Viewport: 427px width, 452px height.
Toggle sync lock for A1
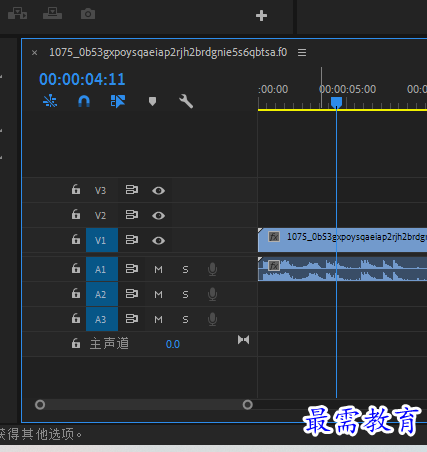pos(132,269)
